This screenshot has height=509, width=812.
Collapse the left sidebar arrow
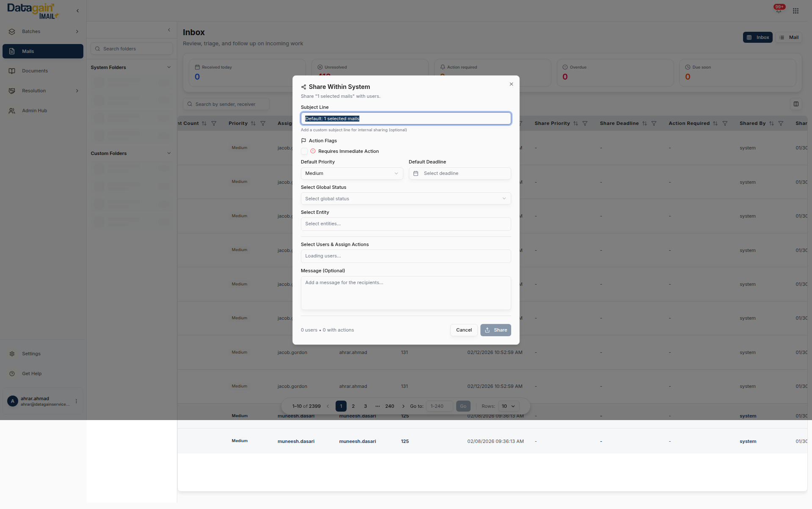point(77,11)
